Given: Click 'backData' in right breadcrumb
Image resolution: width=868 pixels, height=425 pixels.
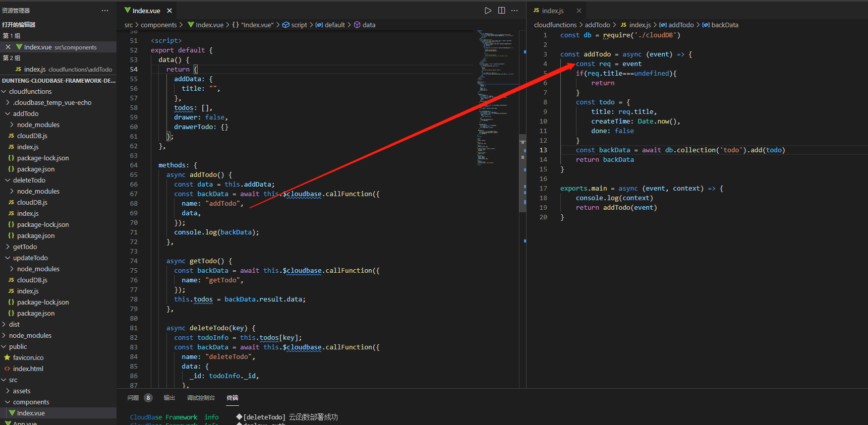Looking at the screenshot, I should 724,25.
